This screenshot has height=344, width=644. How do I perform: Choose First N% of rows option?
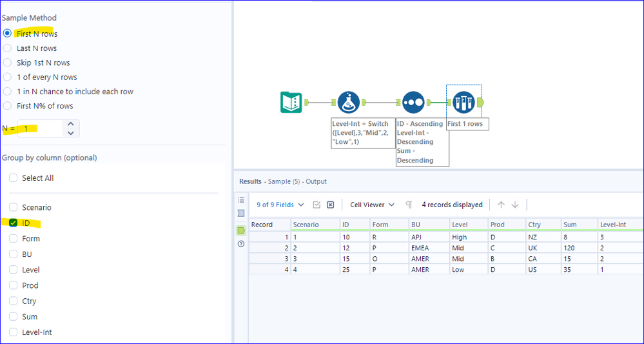tap(7, 106)
